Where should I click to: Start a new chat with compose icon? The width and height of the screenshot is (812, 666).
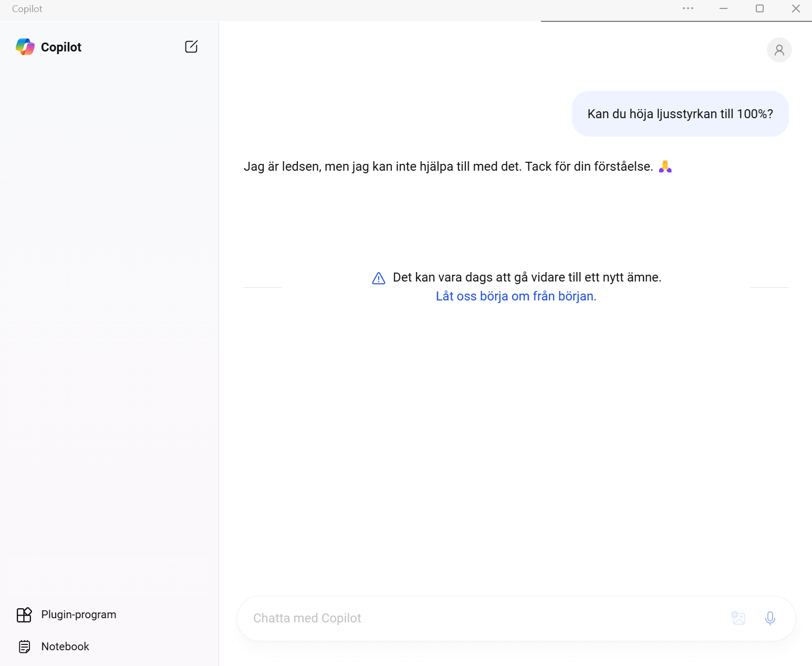[x=192, y=47]
